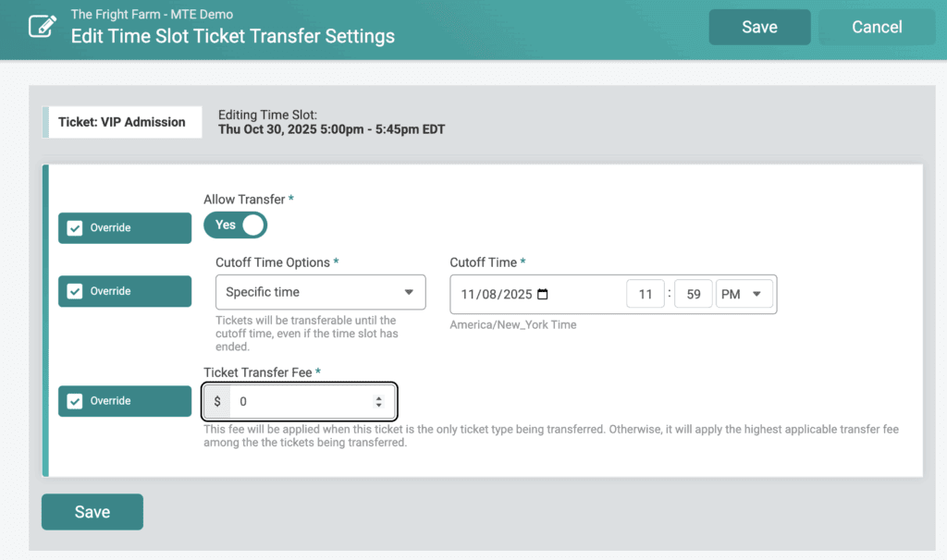Open the AM/PM dropdown selector
The width and height of the screenshot is (947, 560).
pos(744,295)
